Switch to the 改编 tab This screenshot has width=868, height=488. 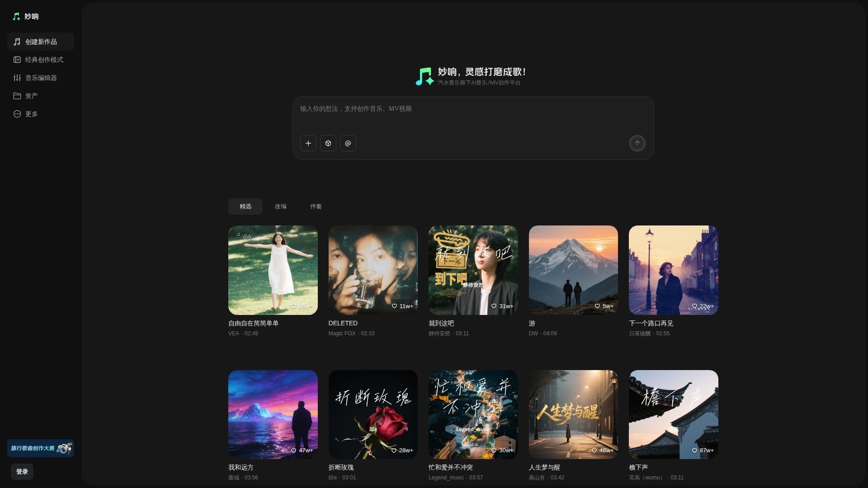point(281,206)
